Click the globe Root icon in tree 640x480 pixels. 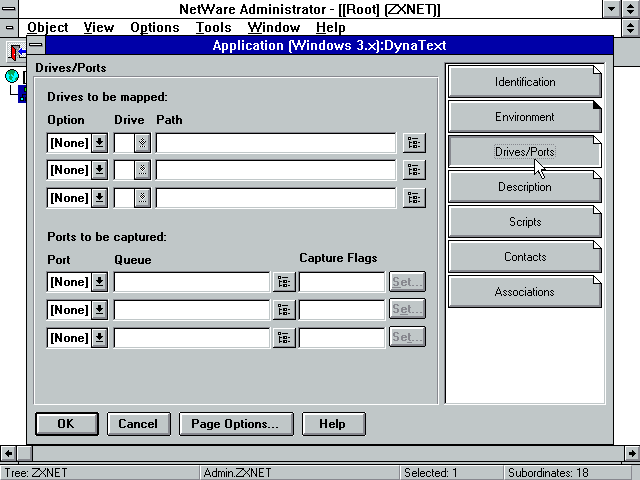pos(12,76)
